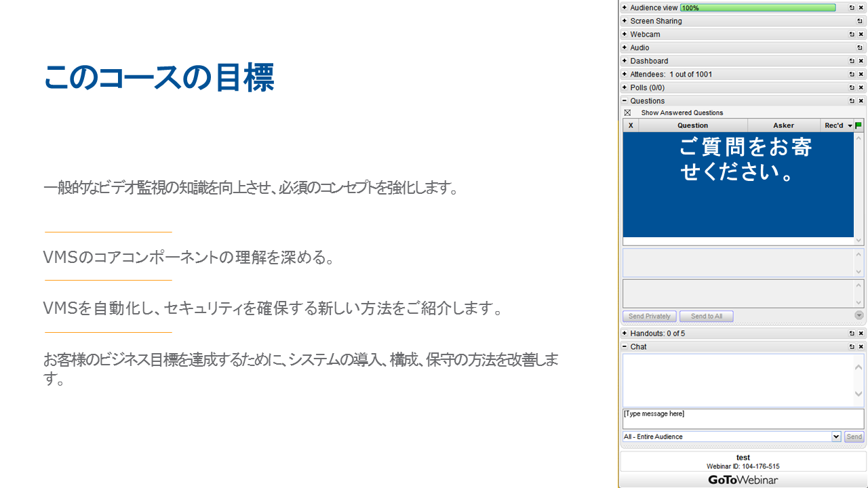Close the Attendees pane
This screenshot has width=868, height=488.
(861, 75)
